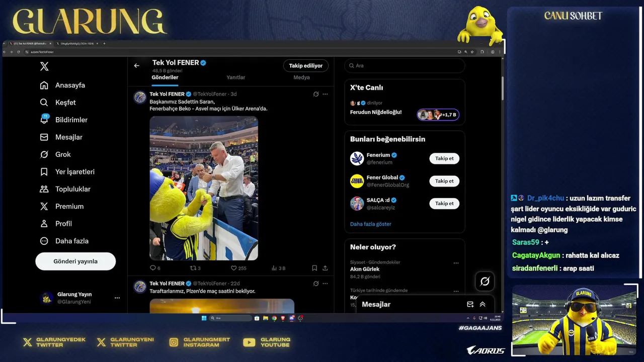Viewport: 644px width, 362px height.
Task: Follow SALÇA :d with Takip et
Action: tap(444, 204)
